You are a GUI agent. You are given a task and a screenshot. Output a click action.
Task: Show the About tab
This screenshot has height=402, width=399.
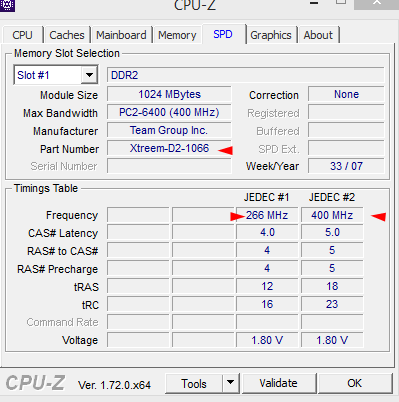[318, 35]
